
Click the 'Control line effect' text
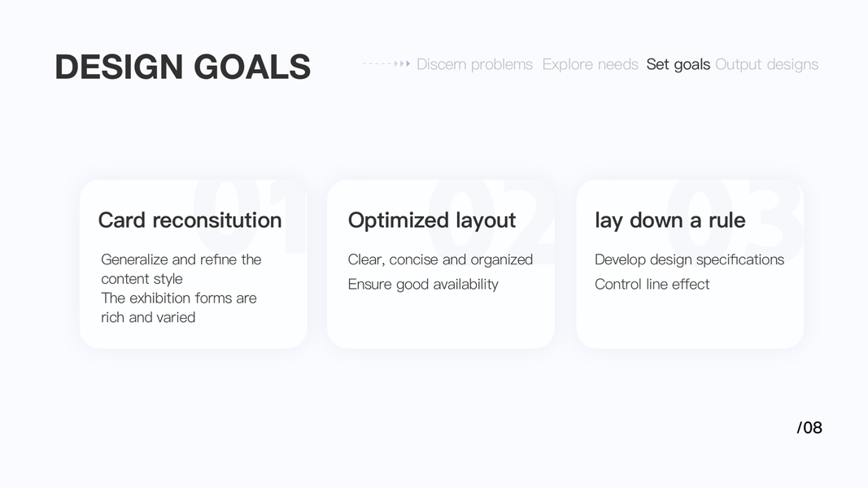pyautogui.click(x=652, y=284)
